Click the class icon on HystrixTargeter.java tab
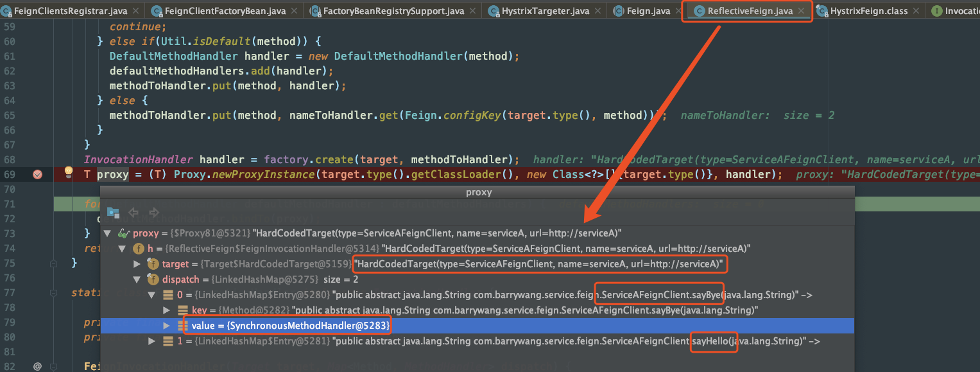The image size is (980, 372). [493, 11]
